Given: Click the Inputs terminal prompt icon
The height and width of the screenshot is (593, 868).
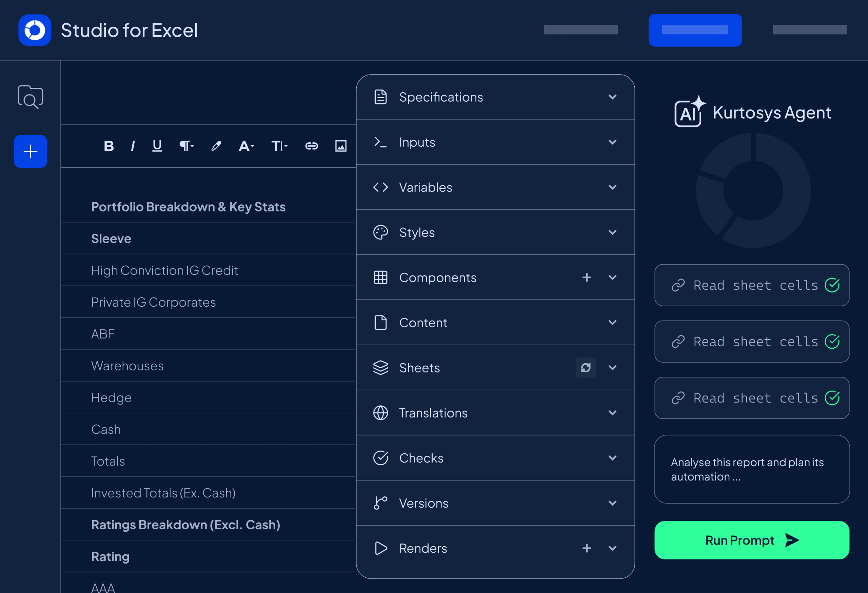Looking at the screenshot, I should [380, 142].
